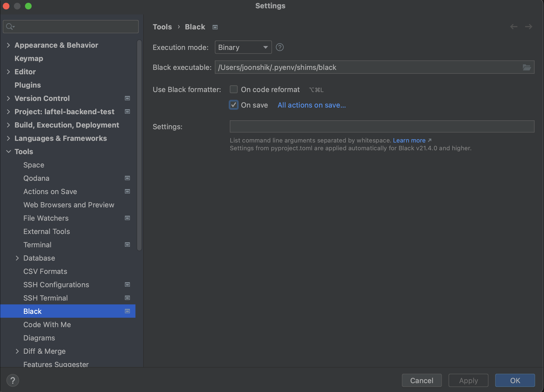Expand the Appearance & Behavior section
The height and width of the screenshot is (392, 544).
tap(8, 45)
